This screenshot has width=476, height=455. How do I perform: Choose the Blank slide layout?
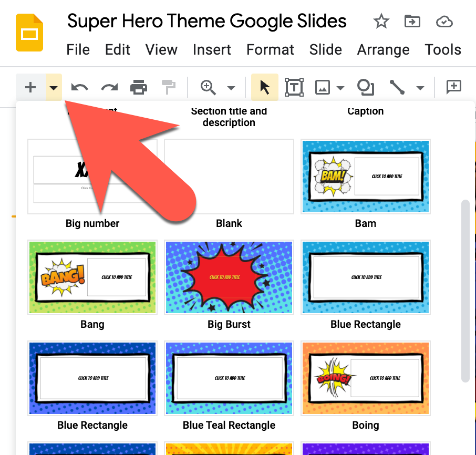coord(229,177)
